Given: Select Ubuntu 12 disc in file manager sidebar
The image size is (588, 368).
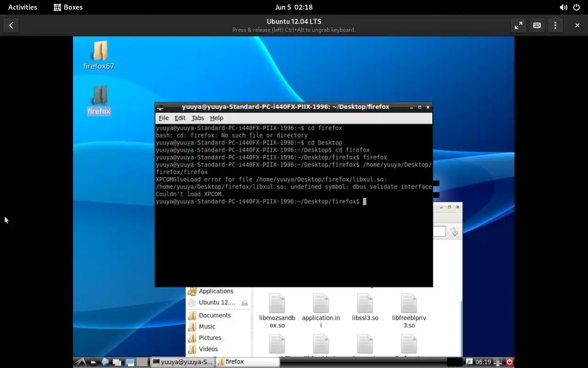Looking at the screenshot, I should (213, 302).
